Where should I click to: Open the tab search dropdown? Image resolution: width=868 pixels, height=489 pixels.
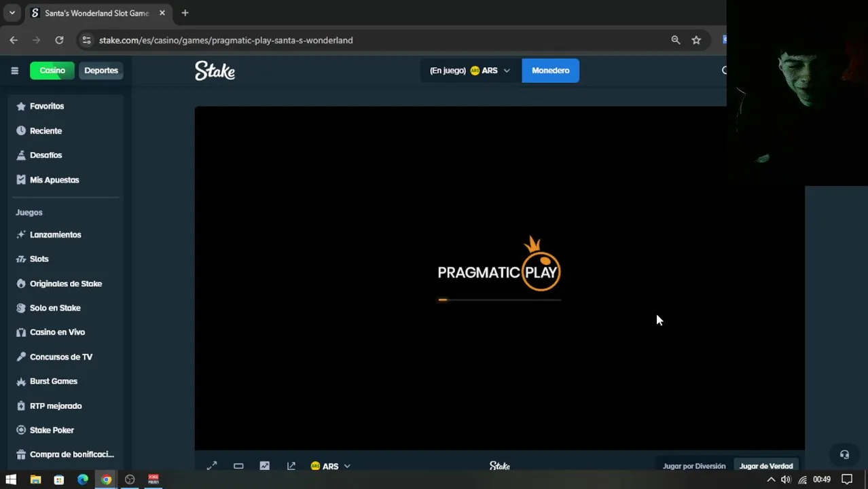12,13
